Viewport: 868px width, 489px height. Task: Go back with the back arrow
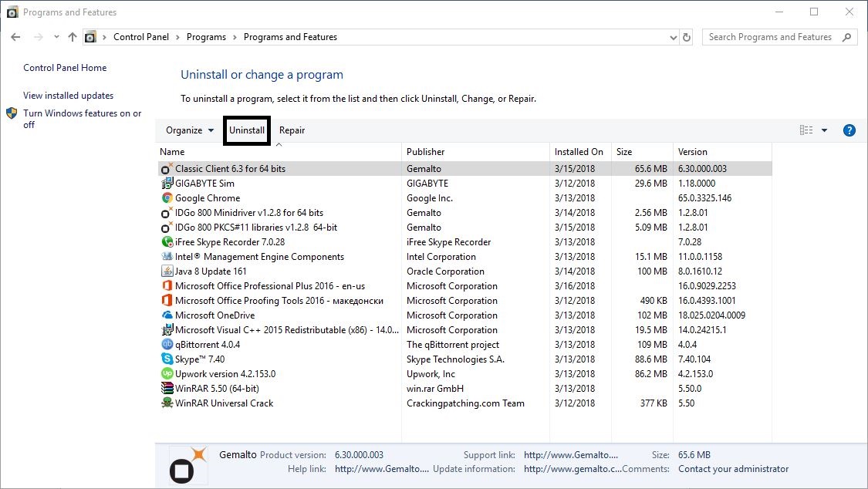tap(15, 37)
